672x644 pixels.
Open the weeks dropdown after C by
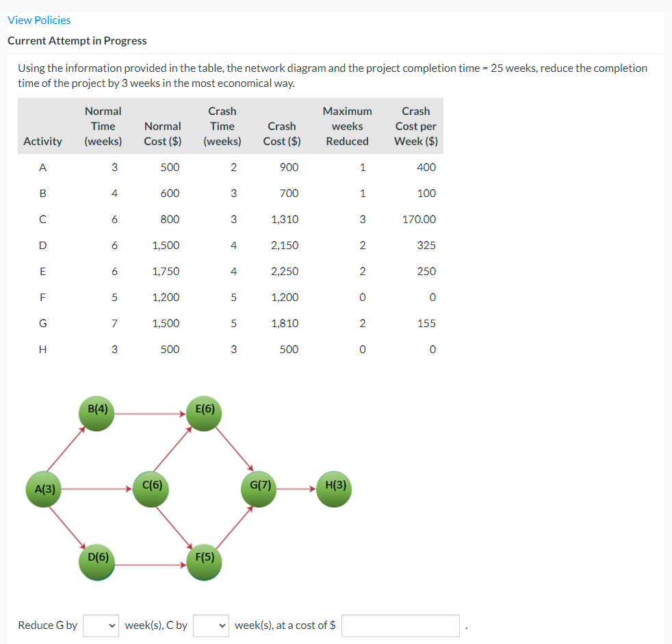[x=211, y=625]
